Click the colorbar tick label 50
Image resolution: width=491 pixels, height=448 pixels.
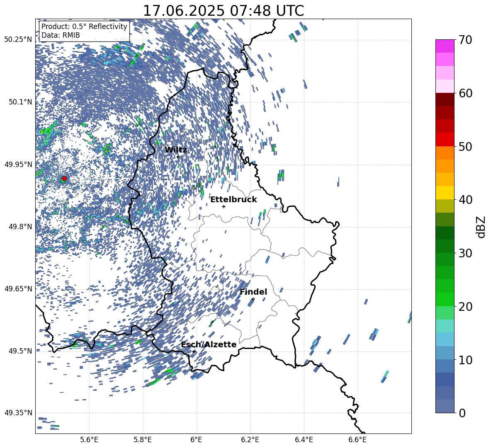pos(465,146)
